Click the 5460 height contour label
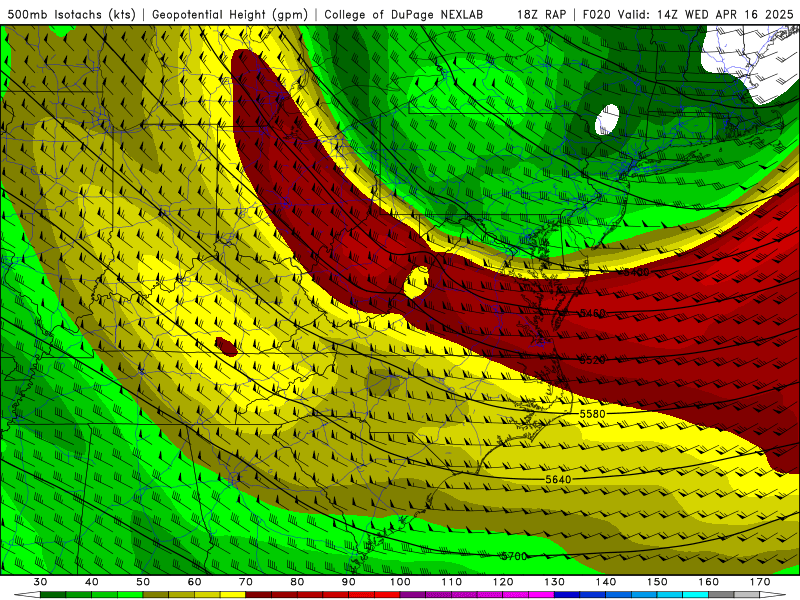The height and width of the screenshot is (600, 800). 593,313
